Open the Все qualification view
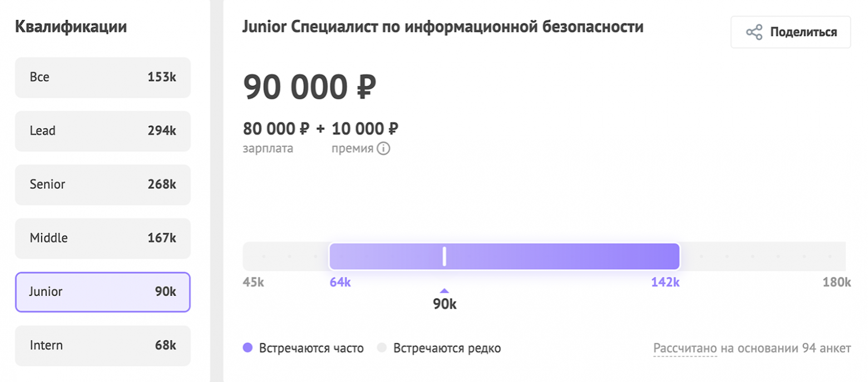This screenshot has height=382, width=868. tap(102, 77)
